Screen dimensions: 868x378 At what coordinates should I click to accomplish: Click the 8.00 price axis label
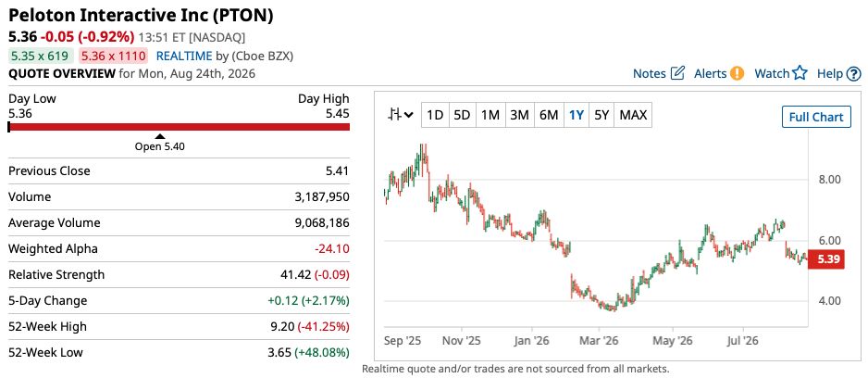829,180
